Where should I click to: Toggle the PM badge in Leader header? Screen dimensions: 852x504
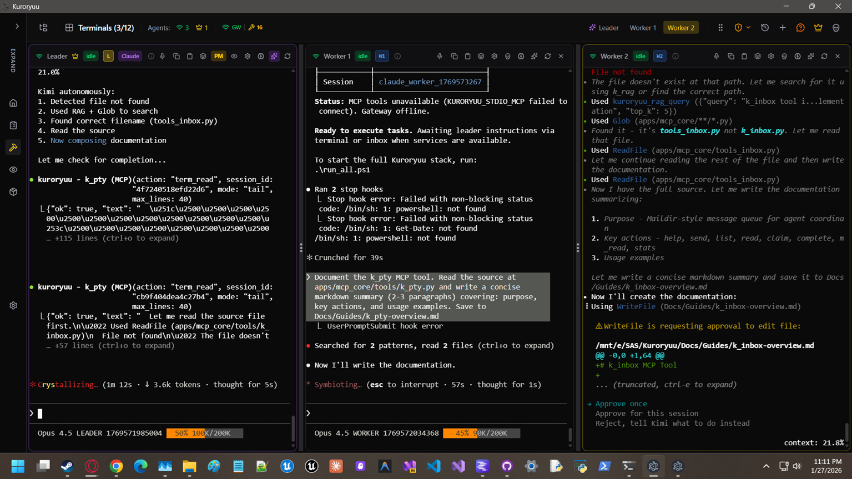click(219, 56)
